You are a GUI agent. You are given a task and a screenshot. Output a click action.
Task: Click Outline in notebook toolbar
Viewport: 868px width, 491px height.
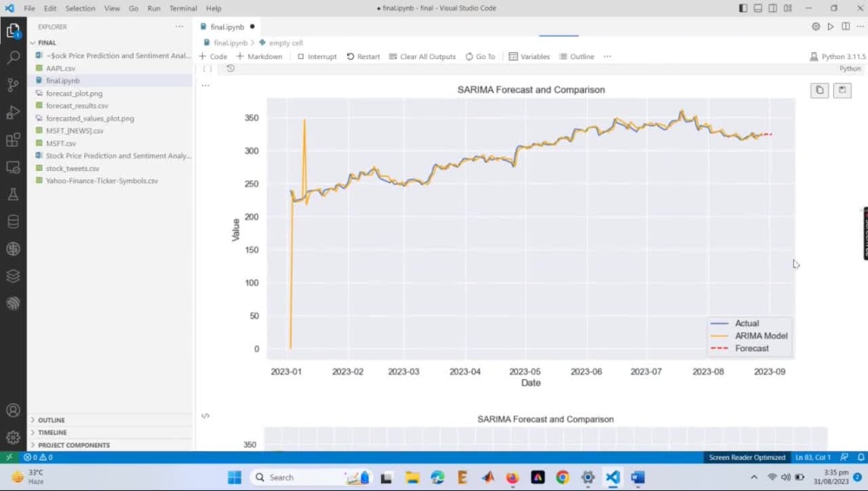(576, 56)
